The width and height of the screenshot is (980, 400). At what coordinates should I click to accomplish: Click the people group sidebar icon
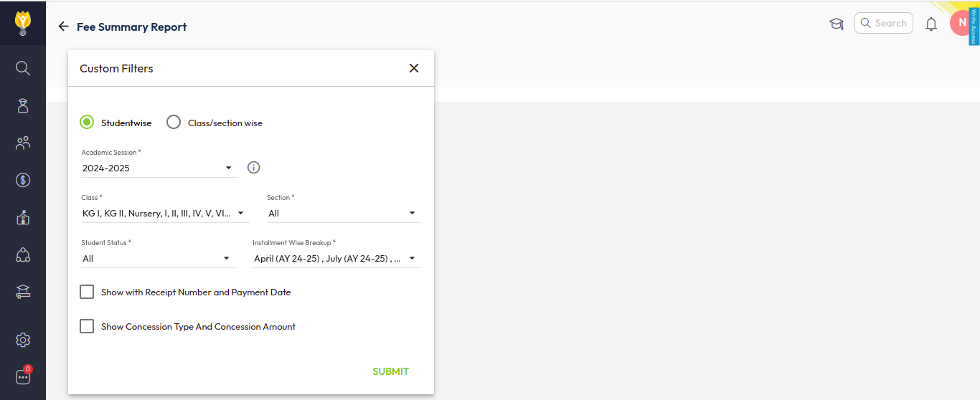(23, 143)
